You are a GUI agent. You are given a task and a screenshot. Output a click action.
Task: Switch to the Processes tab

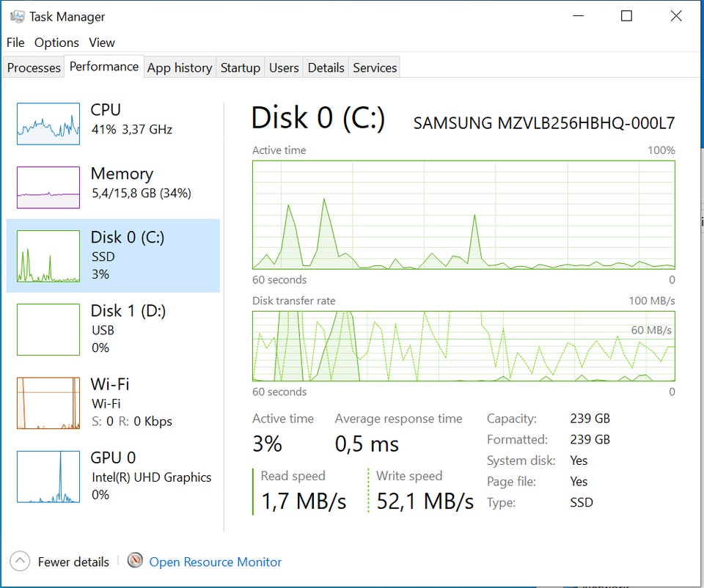click(x=34, y=67)
